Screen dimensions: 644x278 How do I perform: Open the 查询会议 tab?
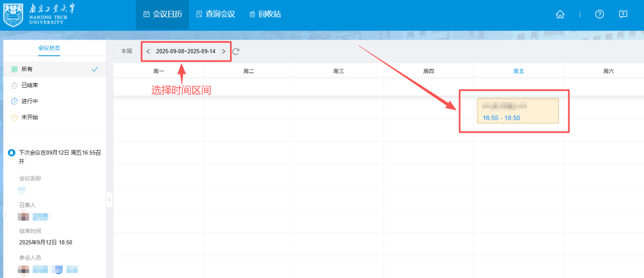tap(215, 15)
